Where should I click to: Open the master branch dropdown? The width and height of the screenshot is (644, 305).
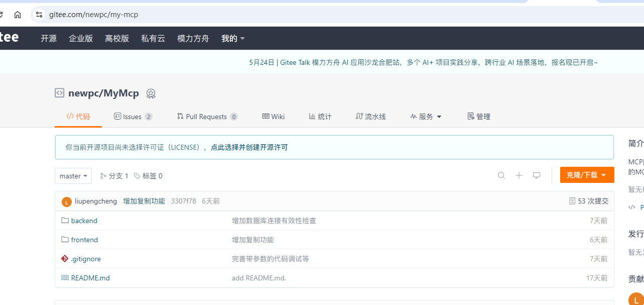click(x=73, y=176)
